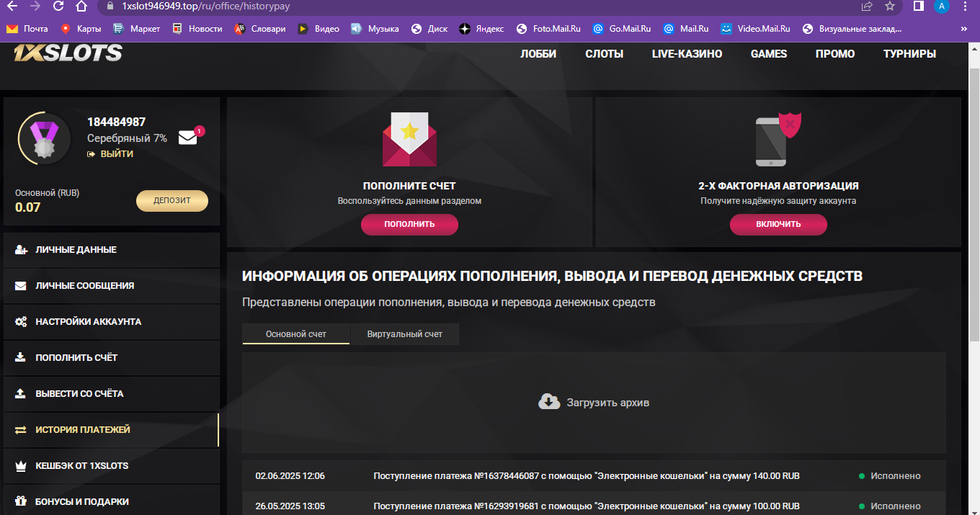980x515 pixels.
Task: Click the silver medal avatar
Action: tap(45, 139)
